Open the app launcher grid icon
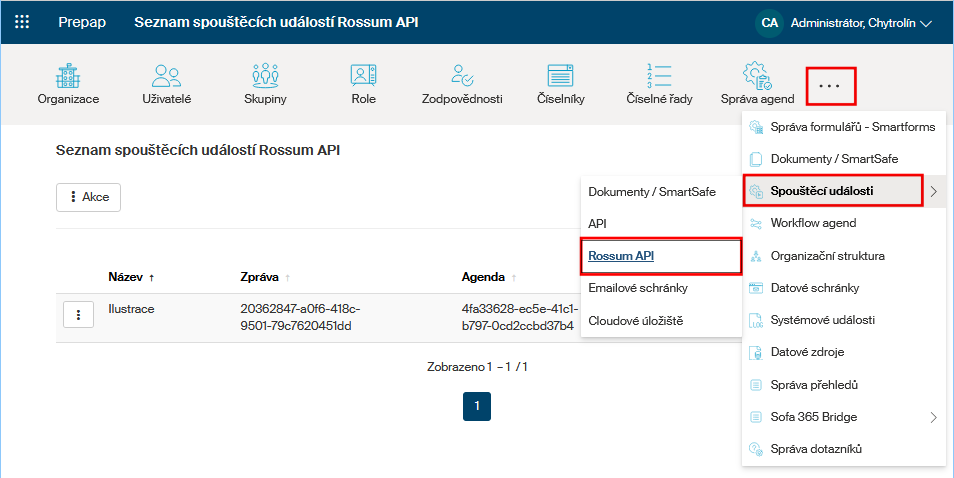 click(x=22, y=22)
